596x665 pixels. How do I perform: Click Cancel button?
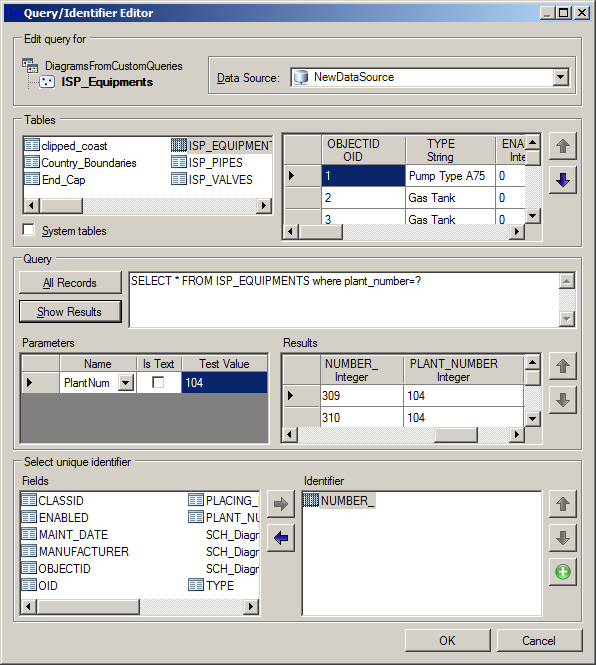[x=539, y=640]
